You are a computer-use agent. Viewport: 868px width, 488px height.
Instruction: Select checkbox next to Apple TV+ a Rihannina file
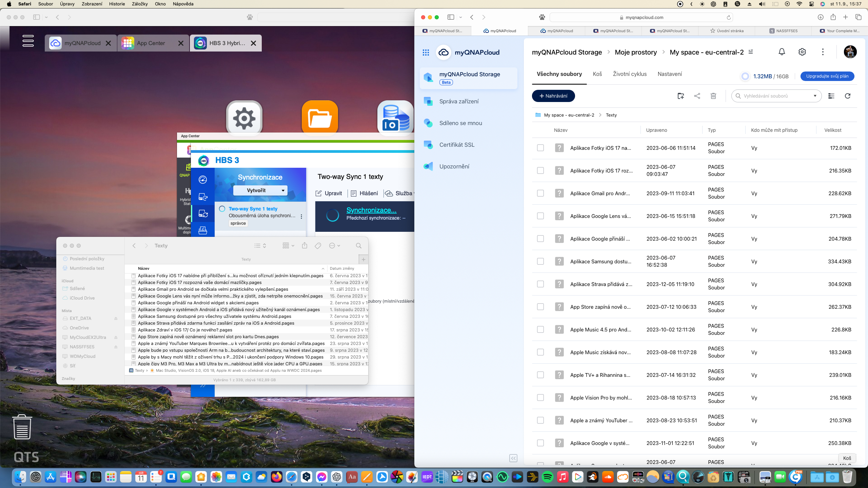540,375
